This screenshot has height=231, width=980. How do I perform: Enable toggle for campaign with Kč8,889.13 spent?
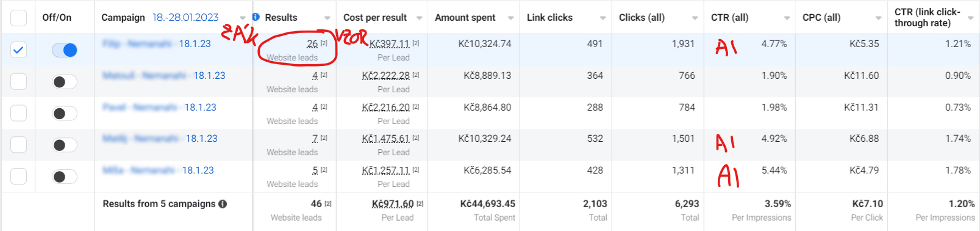point(65,82)
